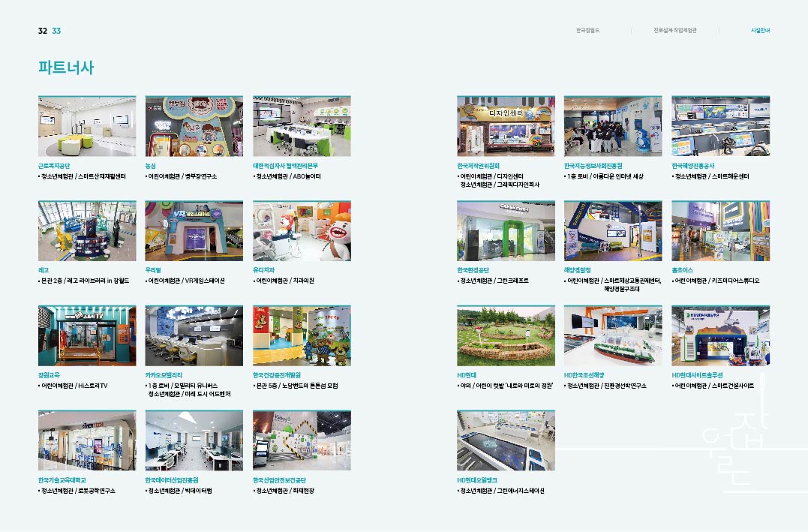
Task: Click page number 32
Action: pyautogui.click(x=42, y=31)
